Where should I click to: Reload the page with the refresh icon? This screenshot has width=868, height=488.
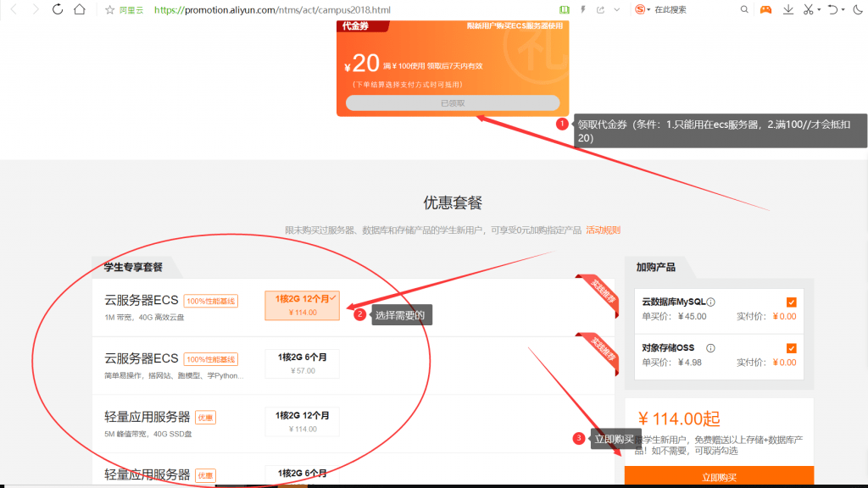tap(58, 9)
